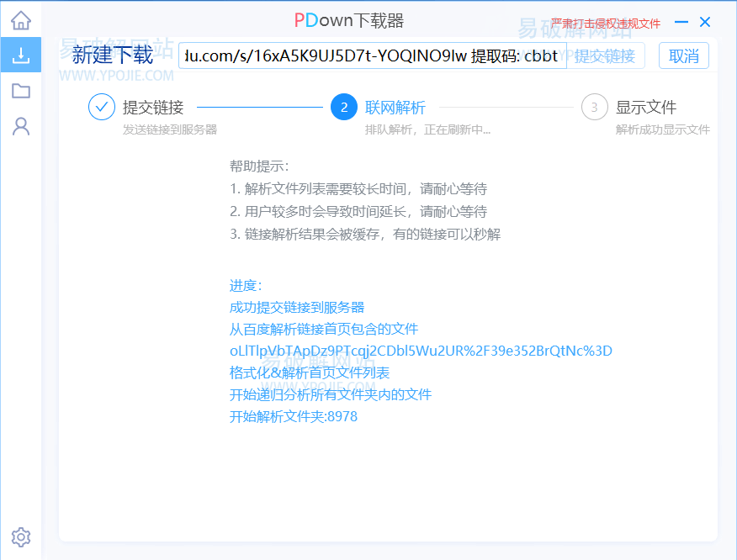Focus the Baidu share link input field
Image resolution: width=737 pixels, height=560 pixels.
coord(372,55)
